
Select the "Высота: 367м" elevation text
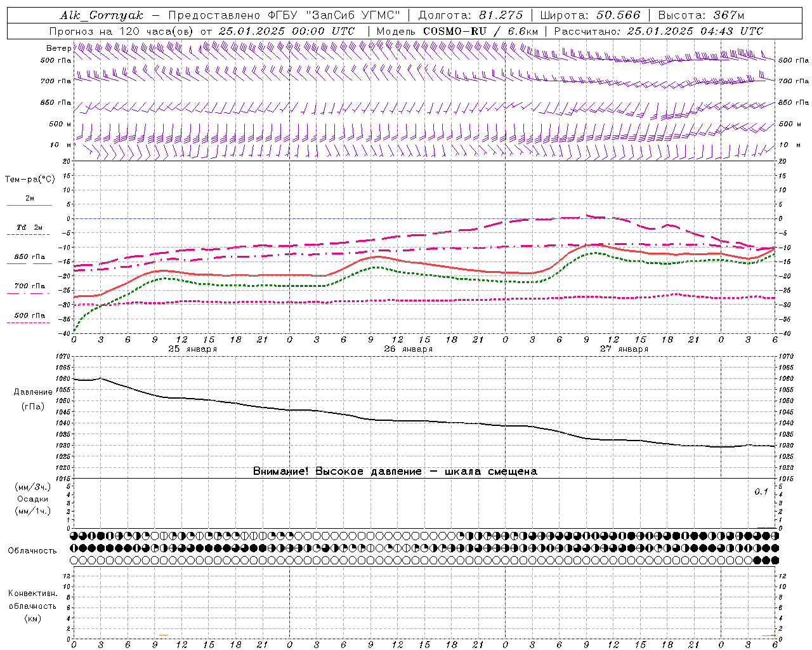[701, 15]
